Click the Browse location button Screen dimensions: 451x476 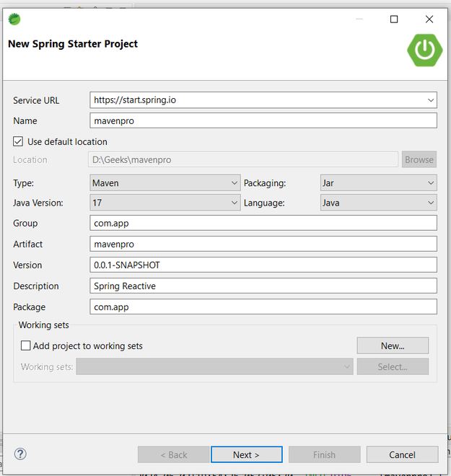pos(419,159)
